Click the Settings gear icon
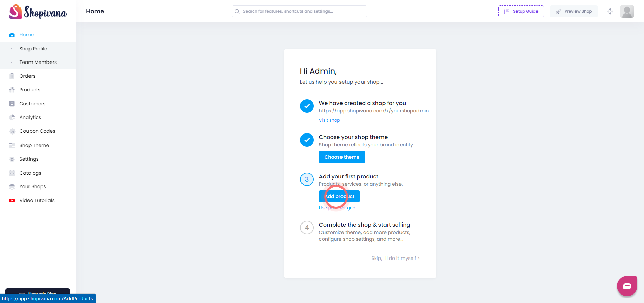The width and height of the screenshot is (644, 303). click(12, 159)
